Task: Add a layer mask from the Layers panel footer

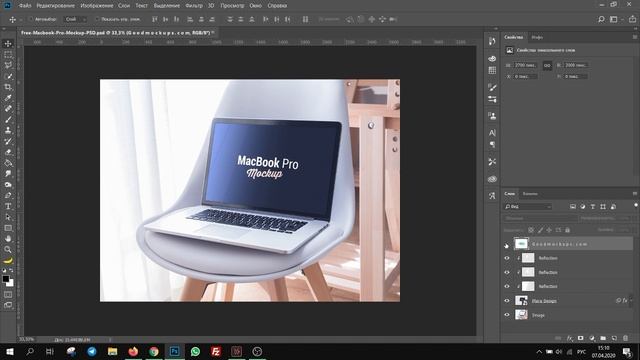Action: (580, 338)
